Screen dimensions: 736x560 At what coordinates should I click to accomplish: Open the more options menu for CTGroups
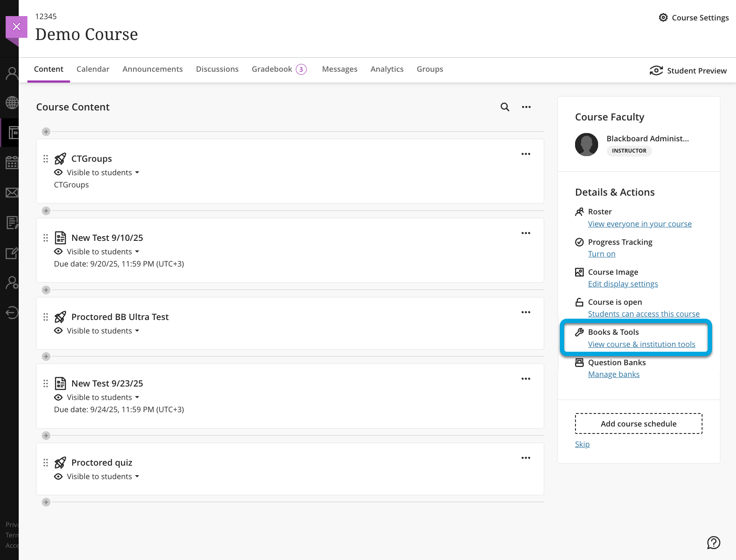525,154
